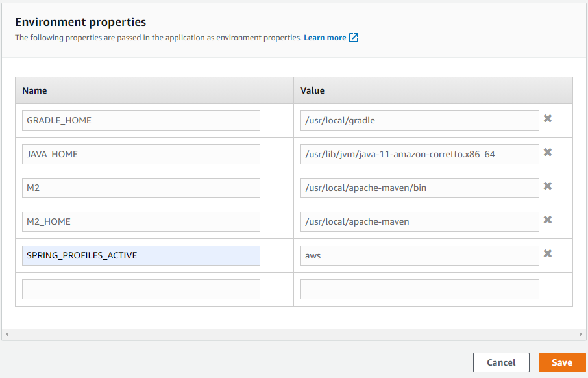
Task: Click the empty Name field in the last row
Action: click(140, 289)
